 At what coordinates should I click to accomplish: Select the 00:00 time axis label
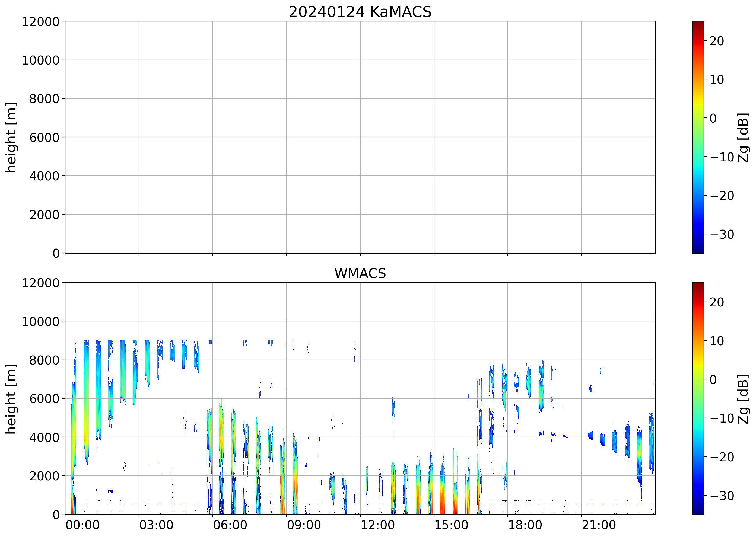pyautogui.click(x=82, y=525)
